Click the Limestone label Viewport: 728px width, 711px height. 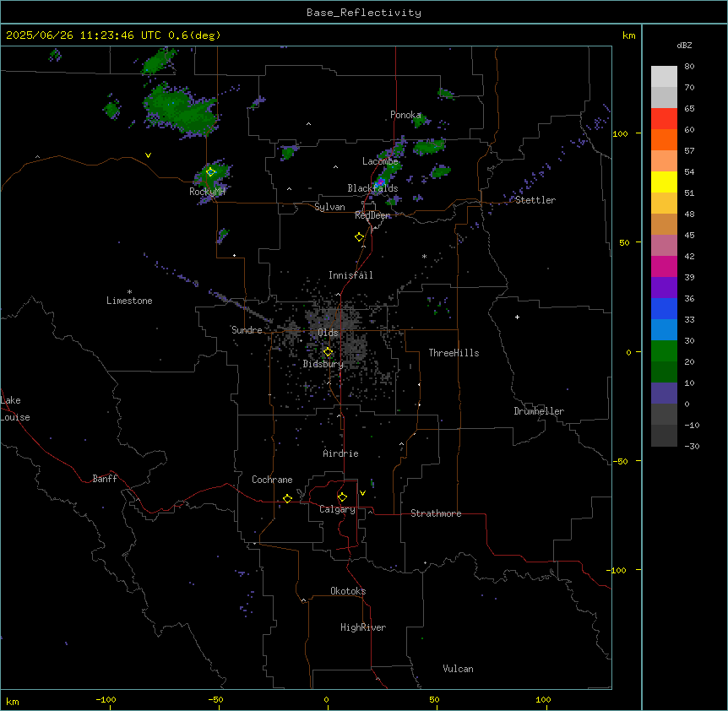[129, 301]
